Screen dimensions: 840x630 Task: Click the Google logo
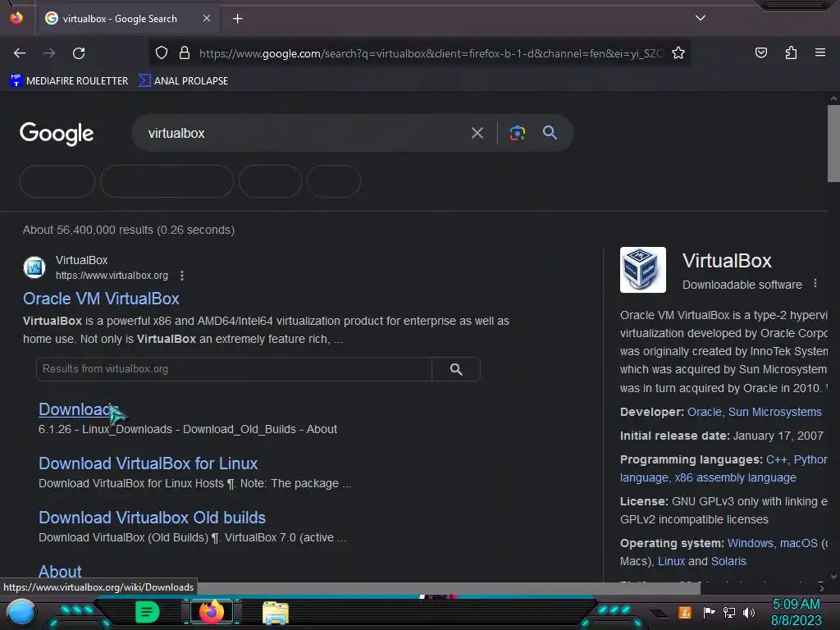tap(57, 134)
